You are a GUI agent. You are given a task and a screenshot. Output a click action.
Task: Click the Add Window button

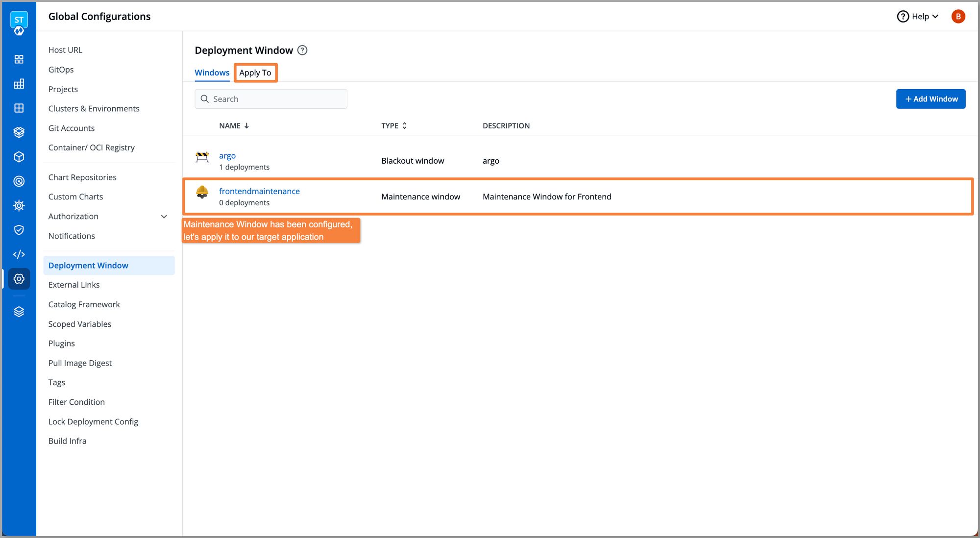coord(931,98)
